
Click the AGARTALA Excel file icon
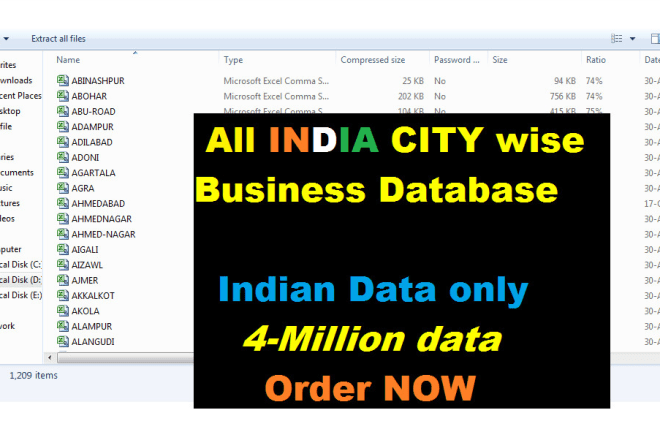63,172
